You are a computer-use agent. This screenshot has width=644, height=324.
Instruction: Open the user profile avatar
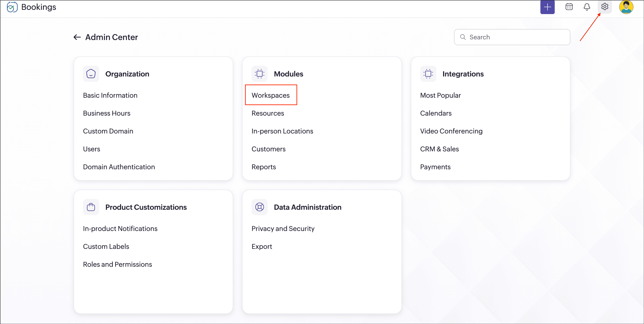[x=626, y=7]
